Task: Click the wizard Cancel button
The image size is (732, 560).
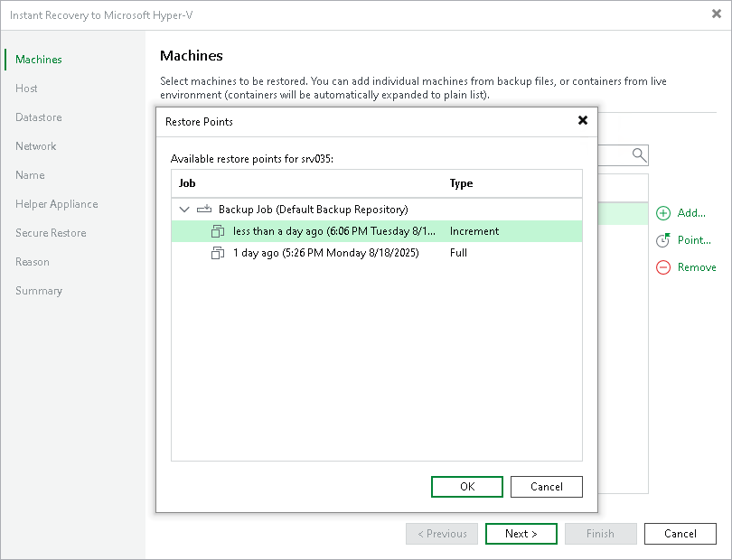Action: (x=680, y=533)
